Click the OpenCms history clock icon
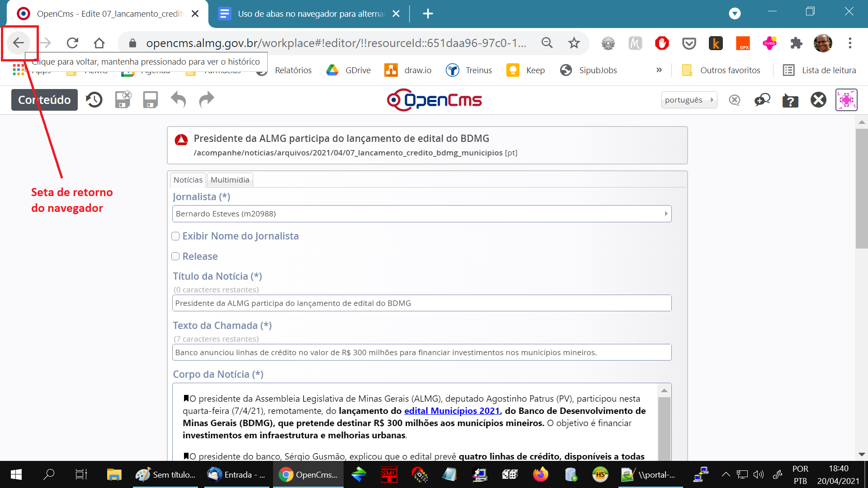 [x=94, y=100]
